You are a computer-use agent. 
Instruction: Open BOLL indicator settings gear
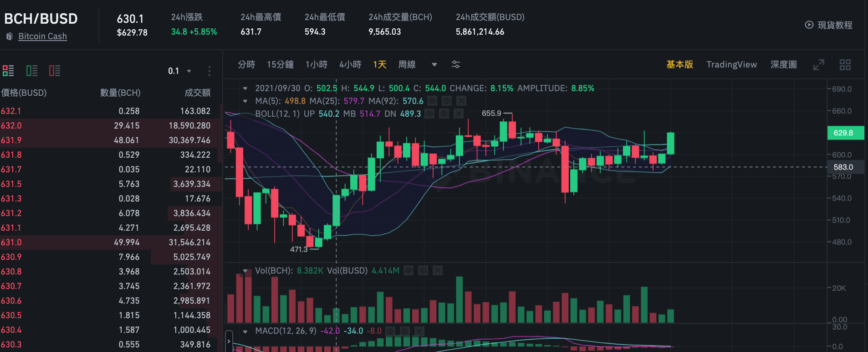point(444,114)
